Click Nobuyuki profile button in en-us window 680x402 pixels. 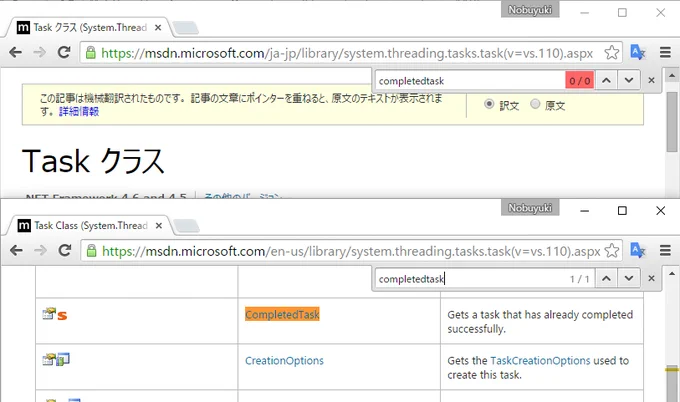click(x=530, y=208)
